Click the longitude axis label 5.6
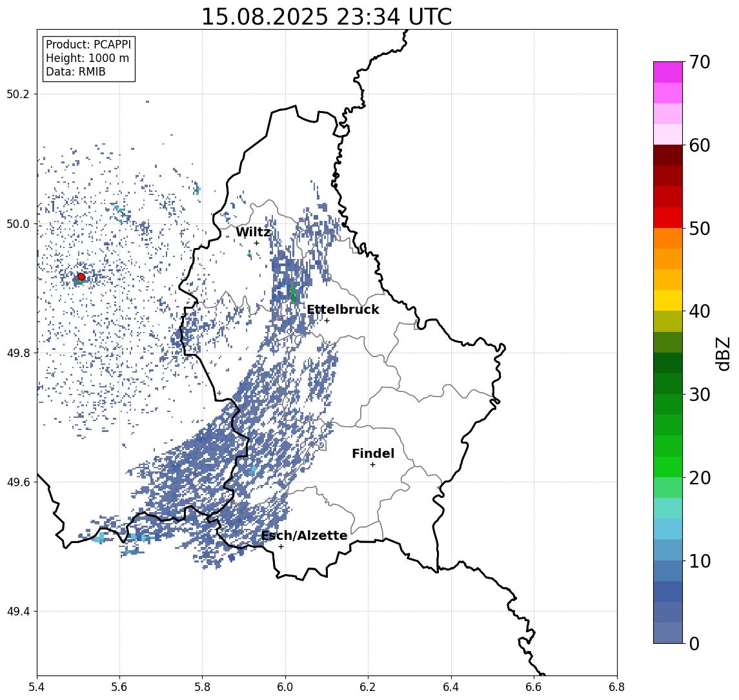Viewport: 739px width, 700px height. (x=119, y=687)
